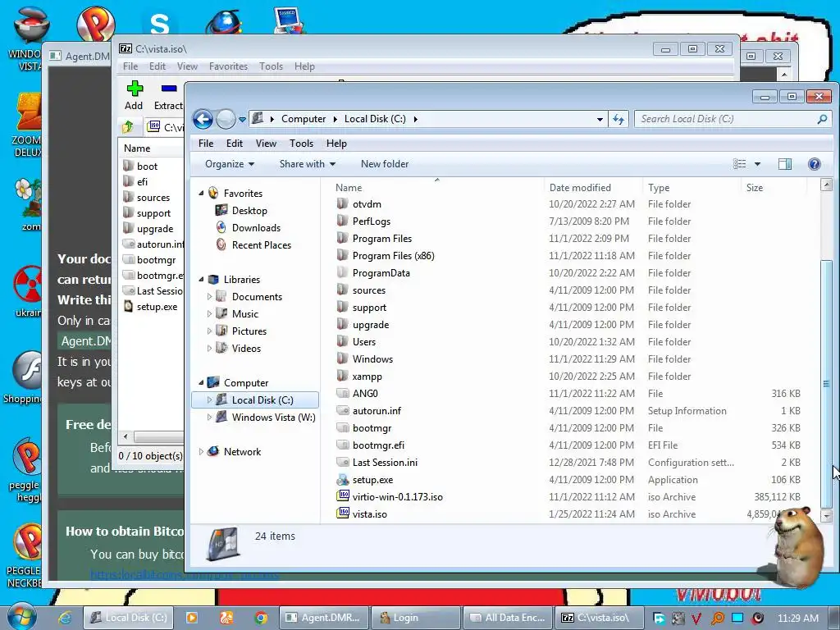840x630 pixels.
Task: Collapse the Favorites group arrow
Action: (202, 193)
